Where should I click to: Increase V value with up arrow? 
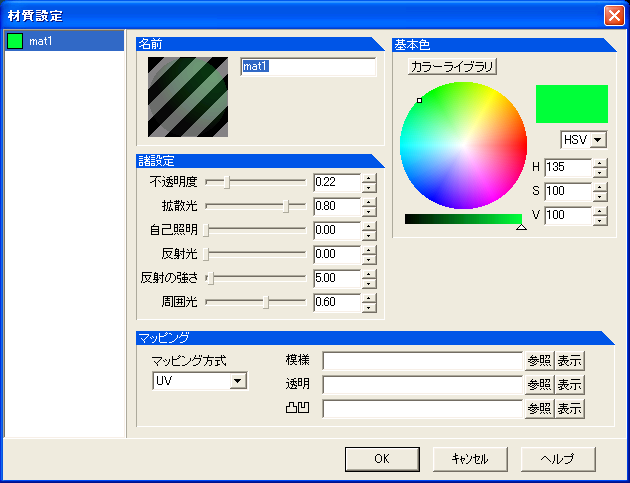pos(600,211)
